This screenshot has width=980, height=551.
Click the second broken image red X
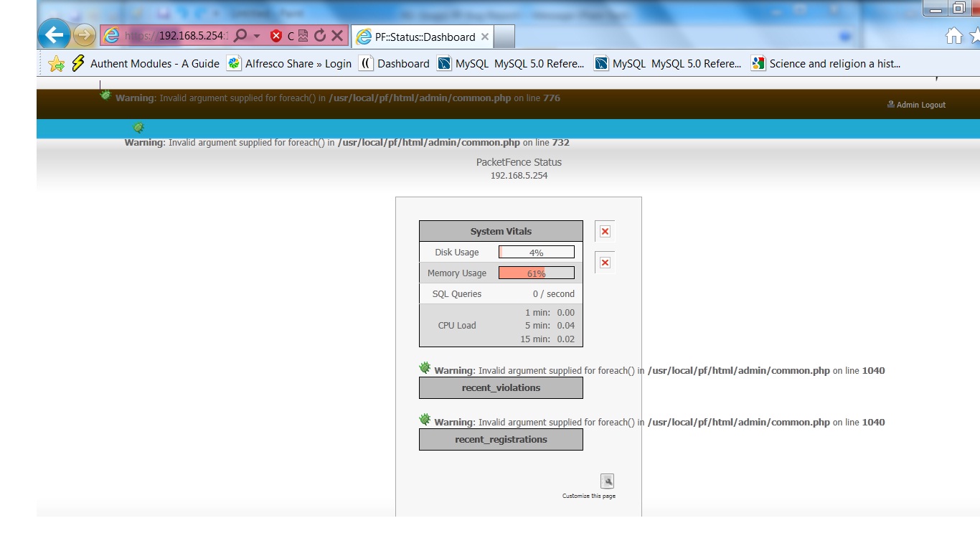point(605,263)
